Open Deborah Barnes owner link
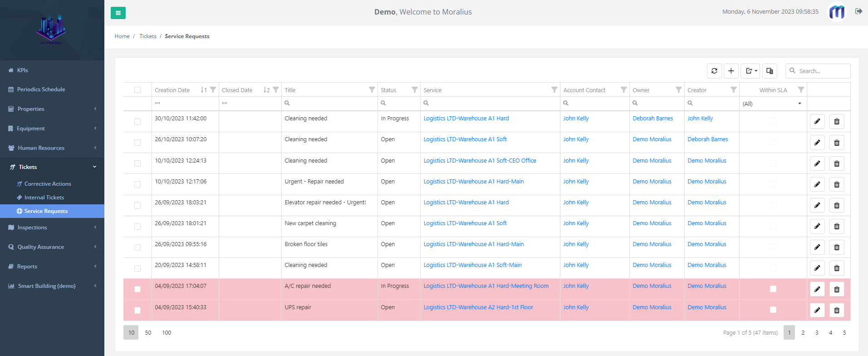868x356 pixels. (652, 119)
